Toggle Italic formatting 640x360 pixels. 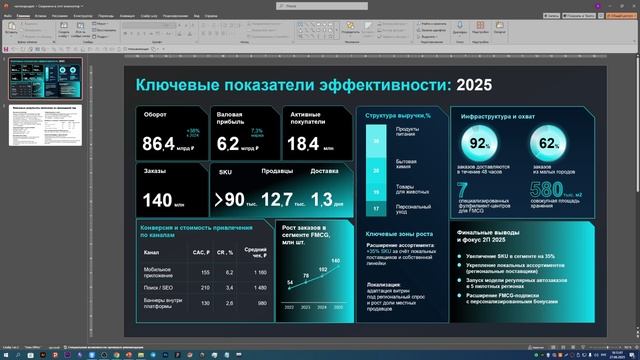131,34
